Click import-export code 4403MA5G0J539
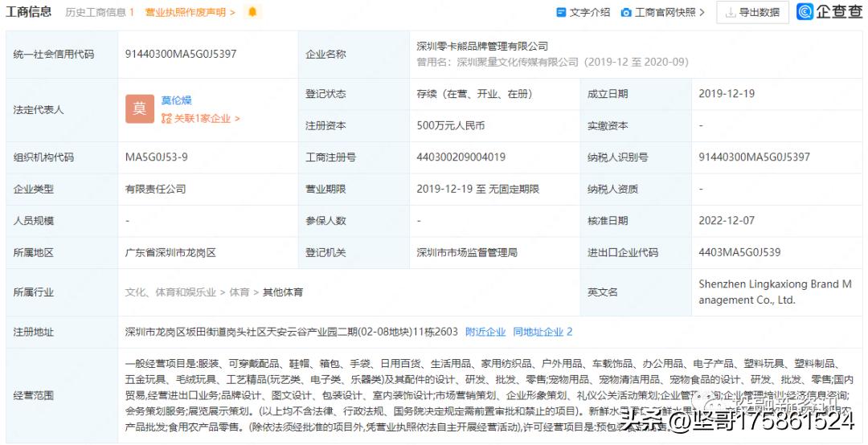 click(x=739, y=252)
